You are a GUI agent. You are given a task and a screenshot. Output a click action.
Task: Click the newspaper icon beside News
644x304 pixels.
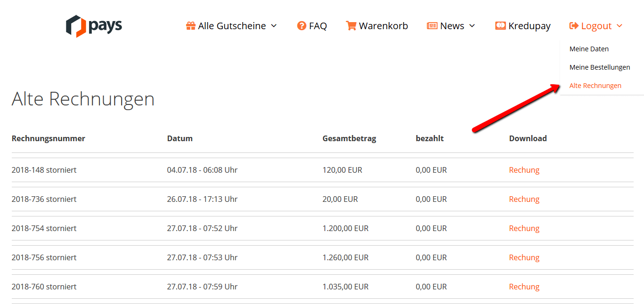pos(432,26)
